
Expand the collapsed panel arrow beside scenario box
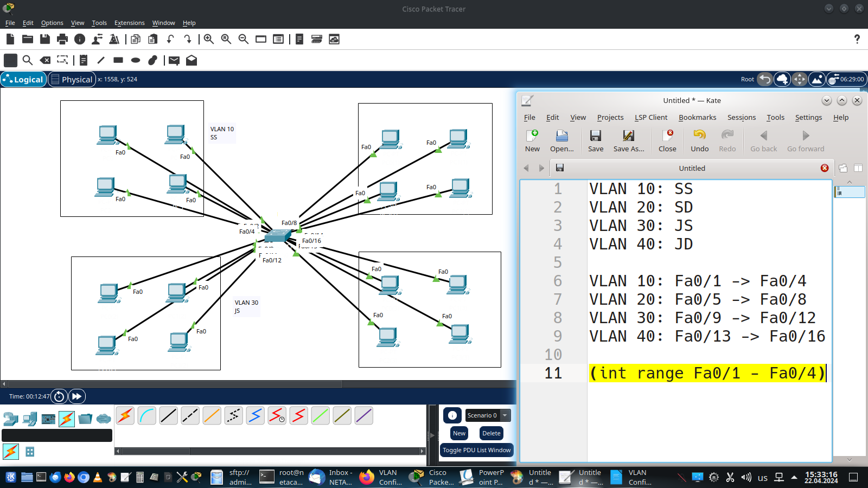point(432,435)
